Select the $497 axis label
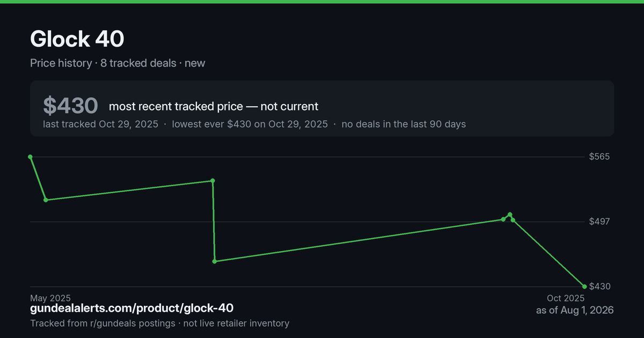Image resolution: width=644 pixels, height=338 pixels. coord(599,222)
